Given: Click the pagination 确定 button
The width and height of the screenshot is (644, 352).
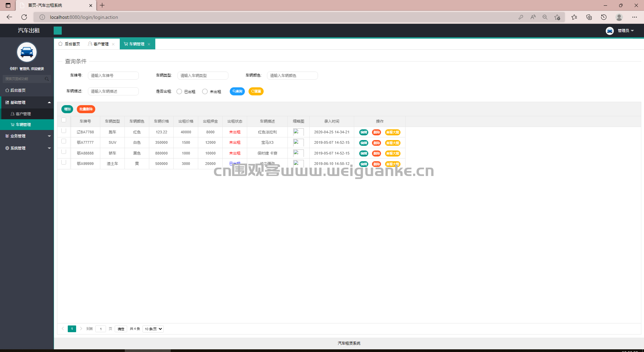Looking at the screenshot, I should coord(121,329).
